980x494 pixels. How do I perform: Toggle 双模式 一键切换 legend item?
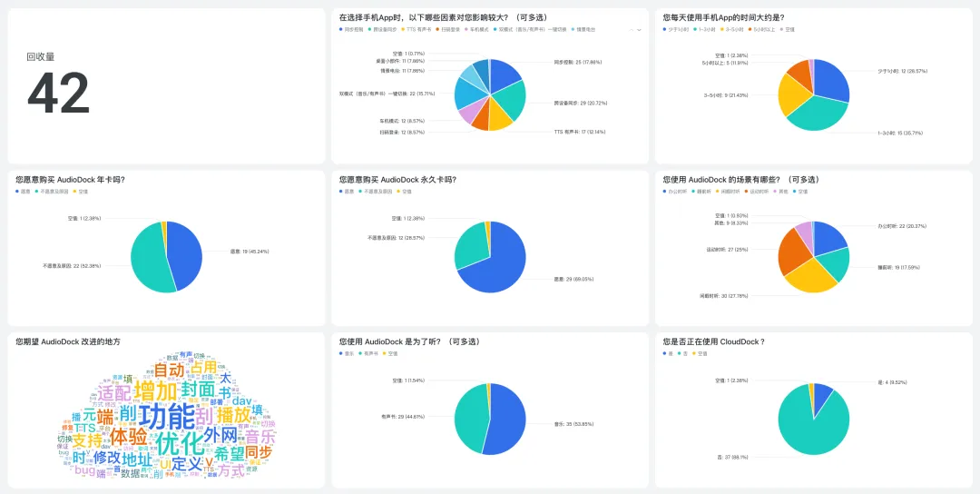(x=530, y=29)
